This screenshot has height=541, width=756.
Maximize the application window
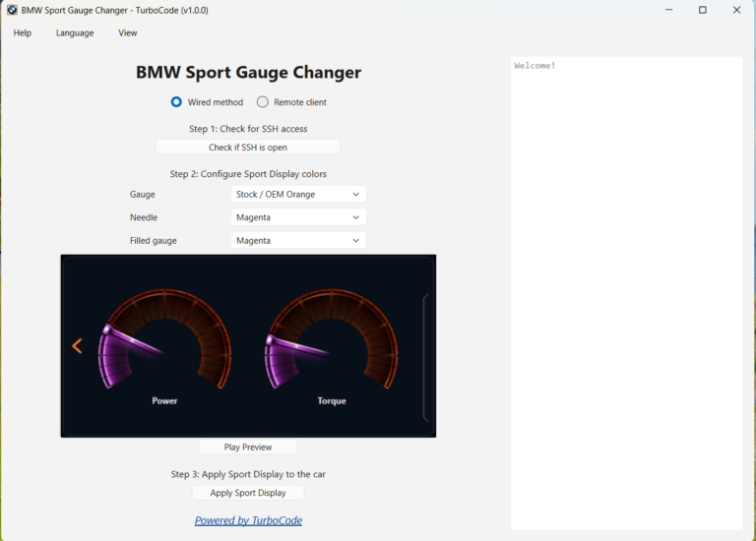tap(703, 10)
